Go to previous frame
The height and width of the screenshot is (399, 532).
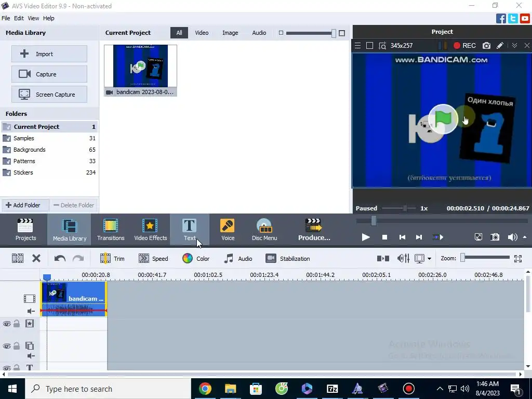tap(402, 237)
